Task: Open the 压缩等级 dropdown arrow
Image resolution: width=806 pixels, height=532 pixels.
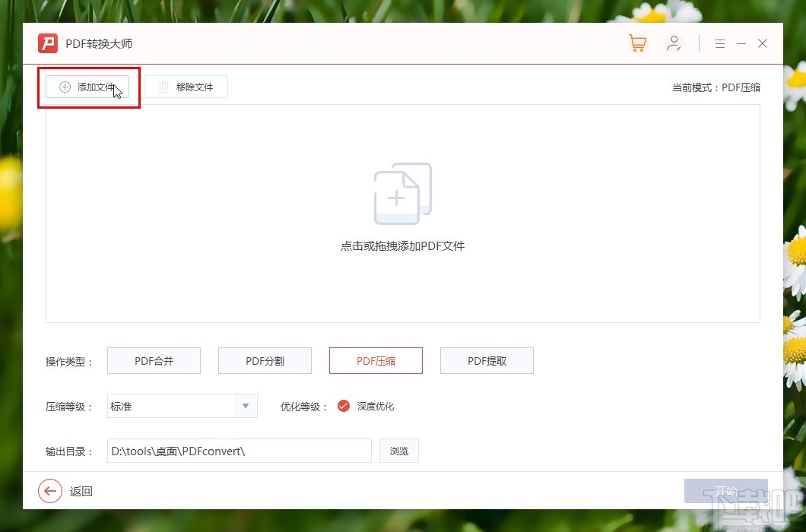Action: pyautogui.click(x=244, y=406)
